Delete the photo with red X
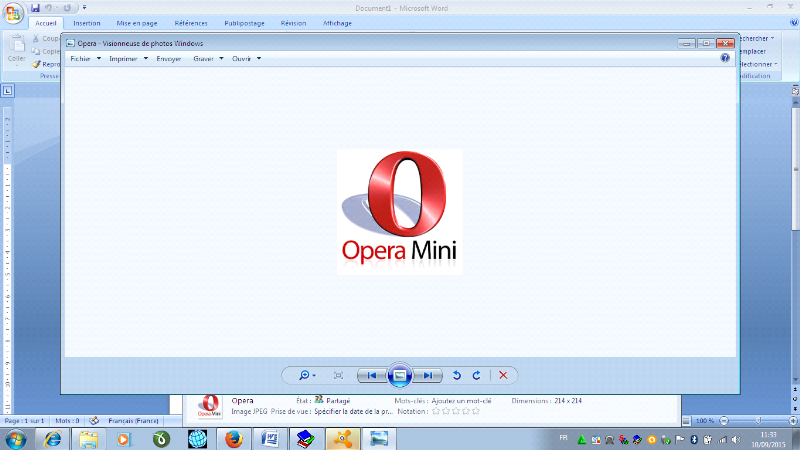Image resolution: width=800 pixels, height=450 pixels. 503,375
